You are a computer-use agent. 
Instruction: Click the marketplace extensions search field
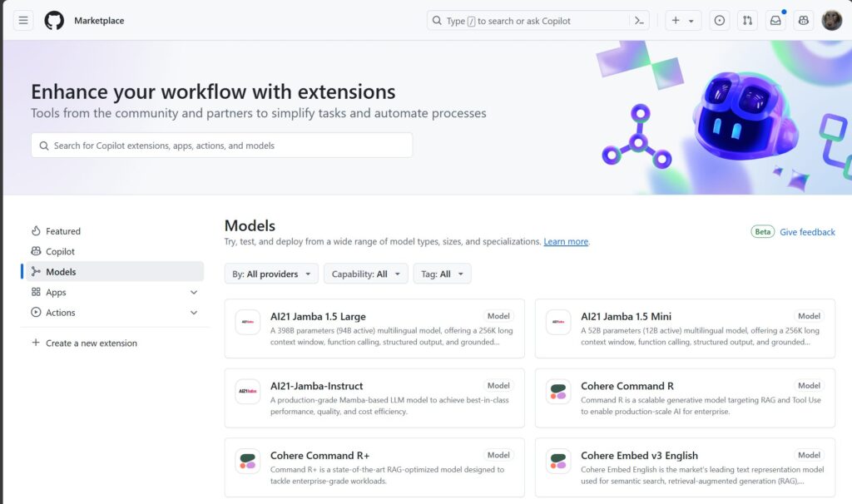[x=222, y=146]
